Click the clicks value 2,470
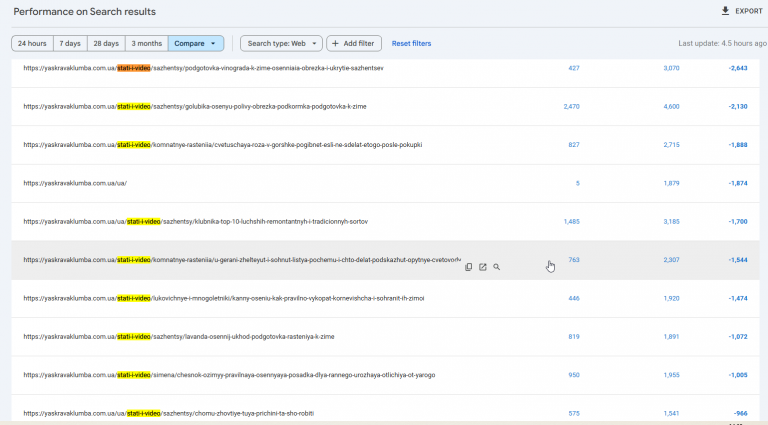 (571, 106)
